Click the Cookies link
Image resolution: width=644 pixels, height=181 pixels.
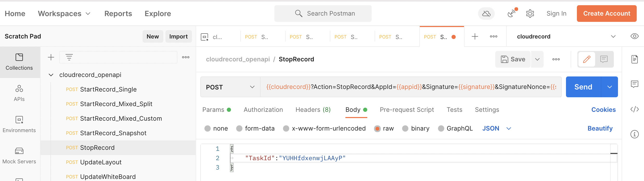(603, 110)
